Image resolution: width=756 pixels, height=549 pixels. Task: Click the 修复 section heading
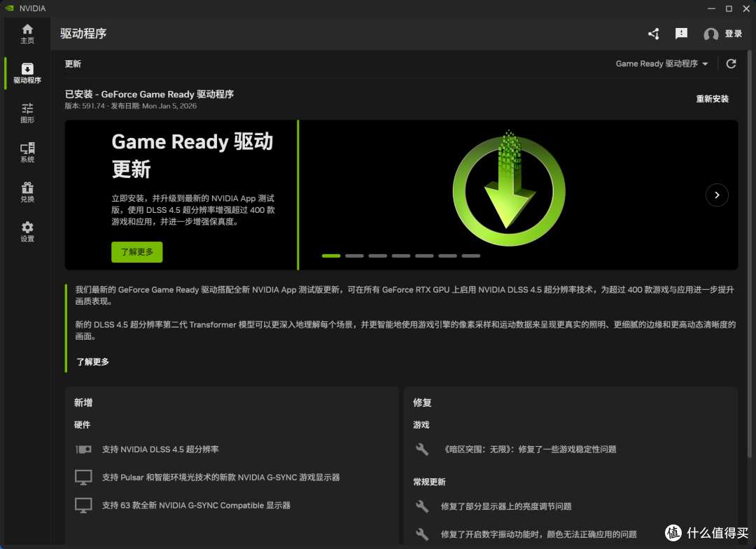click(422, 403)
